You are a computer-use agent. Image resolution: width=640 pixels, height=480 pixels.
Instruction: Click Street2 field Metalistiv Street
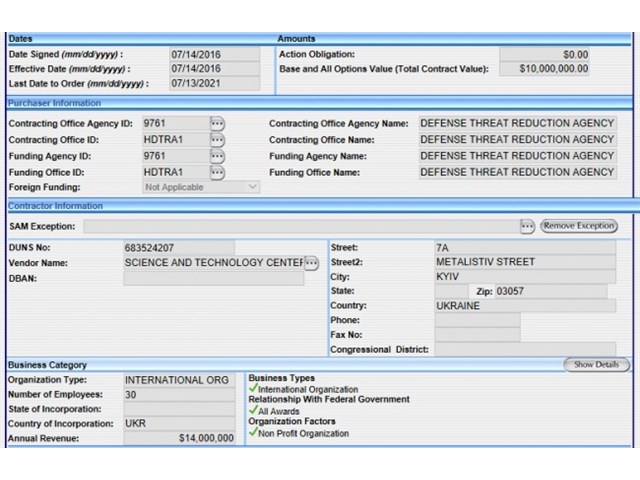point(525,262)
